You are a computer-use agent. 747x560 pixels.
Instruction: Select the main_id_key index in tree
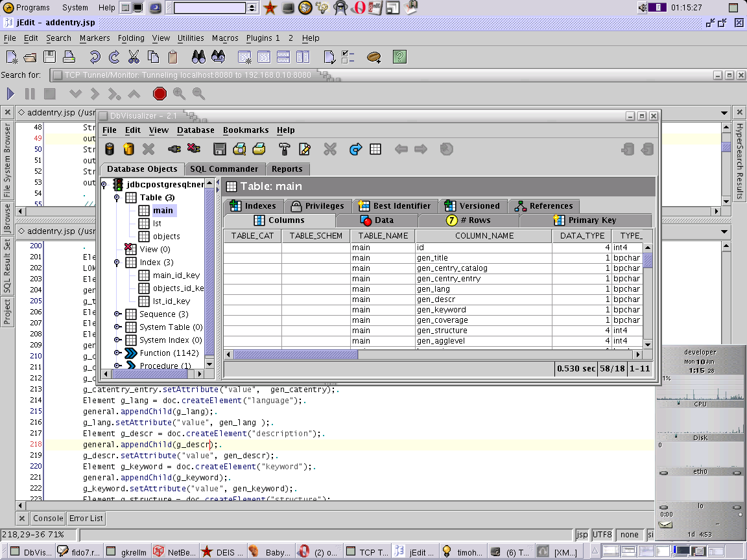pyautogui.click(x=176, y=275)
